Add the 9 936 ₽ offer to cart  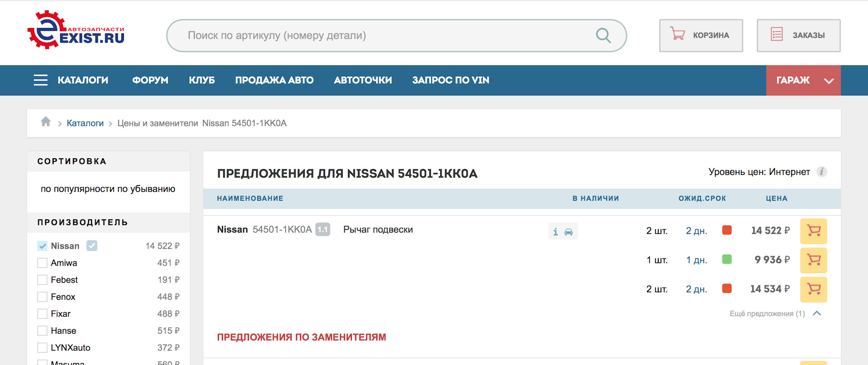(814, 260)
